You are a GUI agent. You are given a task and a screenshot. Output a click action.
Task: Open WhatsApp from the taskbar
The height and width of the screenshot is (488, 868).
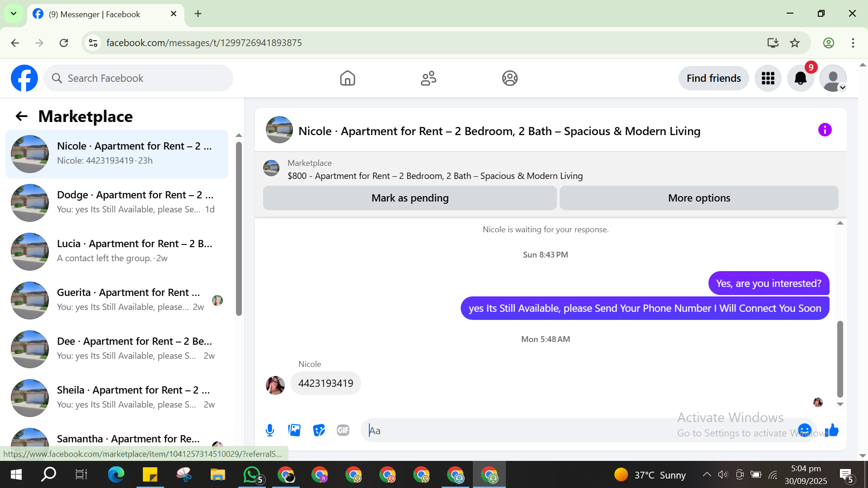pyautogui.click(x=252, y=474)
